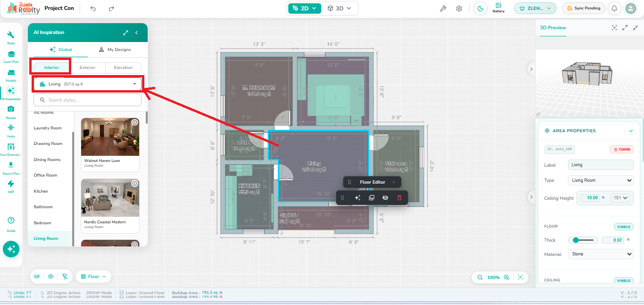This screenshot has width=644, height=305.
Task: Open the wrench tools icon in header
Action: click(x=443, y=8)
